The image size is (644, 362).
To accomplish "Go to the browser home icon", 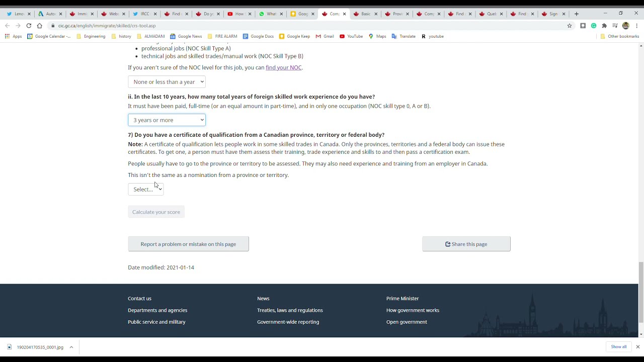I will 39,26.
